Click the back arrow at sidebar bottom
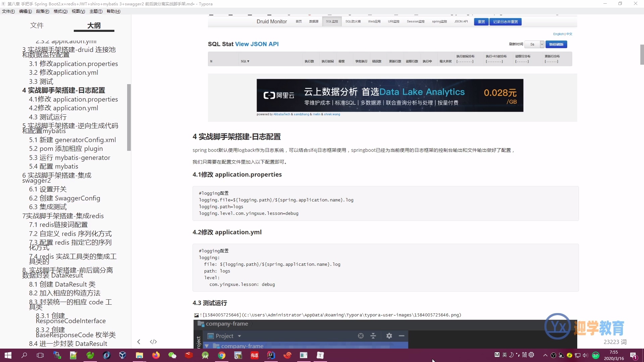This screenshot has height=362, width=644. tap(139, 342)
